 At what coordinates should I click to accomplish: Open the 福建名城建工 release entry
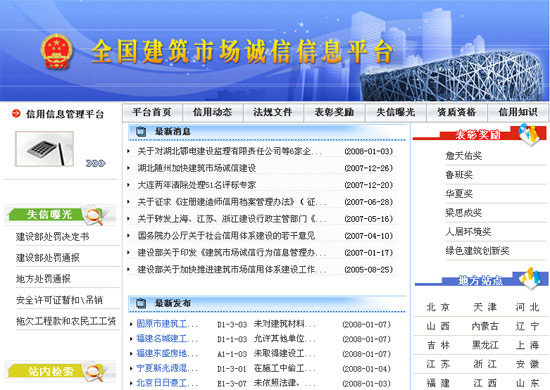pyautogui.click(x=167, y=339)
